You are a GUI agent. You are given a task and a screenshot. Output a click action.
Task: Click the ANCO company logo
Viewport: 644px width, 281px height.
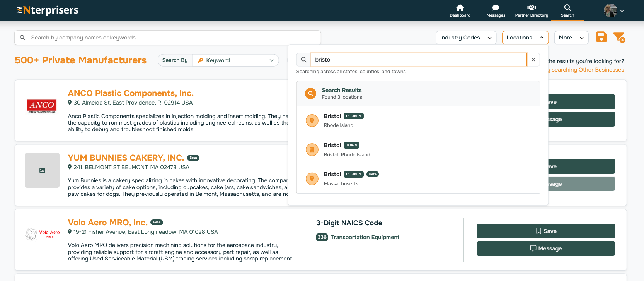tap(42, 106)
